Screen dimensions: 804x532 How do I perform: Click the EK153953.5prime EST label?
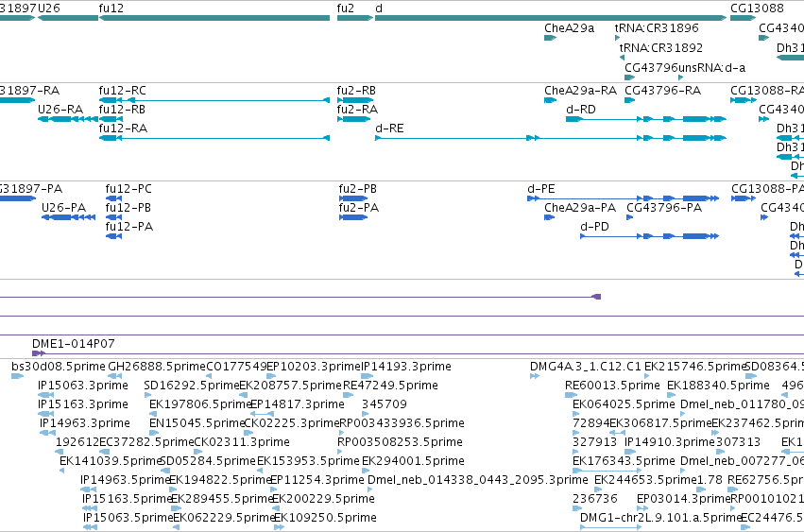(308, 461)
